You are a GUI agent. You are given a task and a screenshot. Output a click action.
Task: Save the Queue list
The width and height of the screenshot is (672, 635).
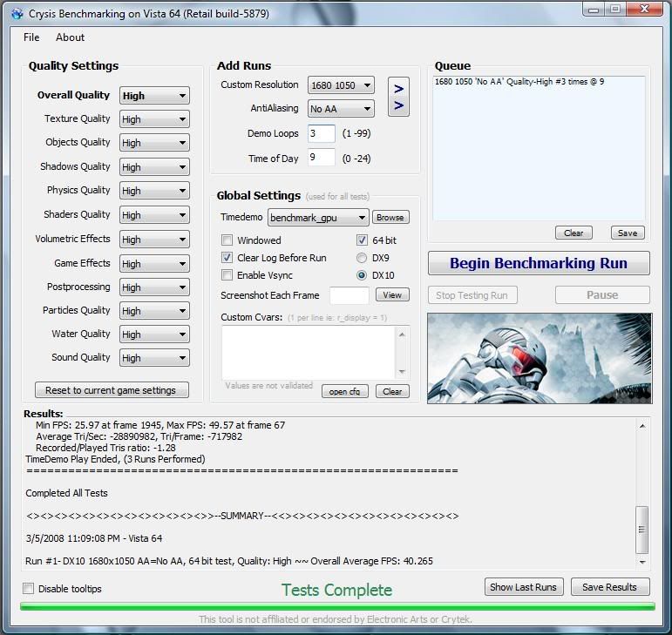tap(628, 233)
